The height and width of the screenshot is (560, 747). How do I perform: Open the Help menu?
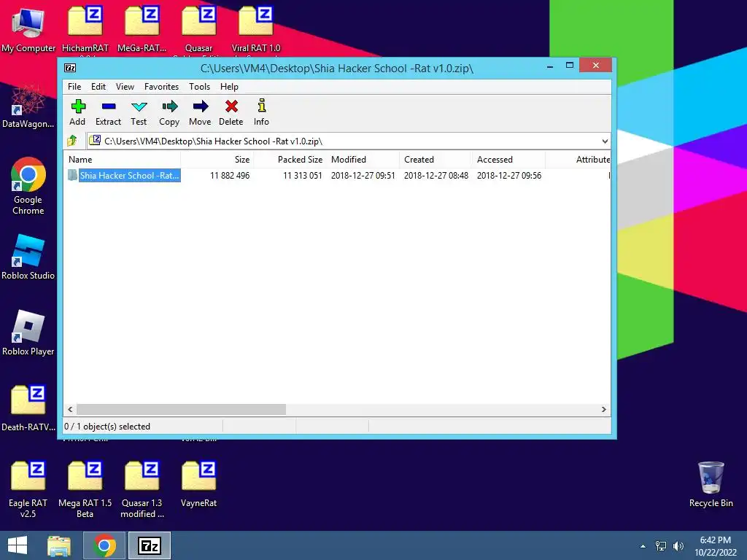[229, 87]
